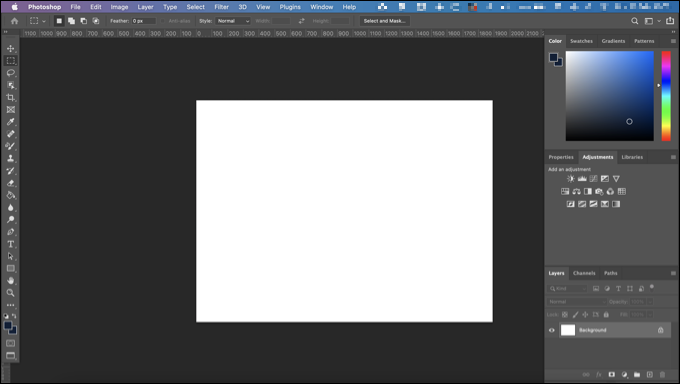Viewport: 680px width, 384px height.
Task: Toggle the Anti-alias checkbox
Action: 163,21
